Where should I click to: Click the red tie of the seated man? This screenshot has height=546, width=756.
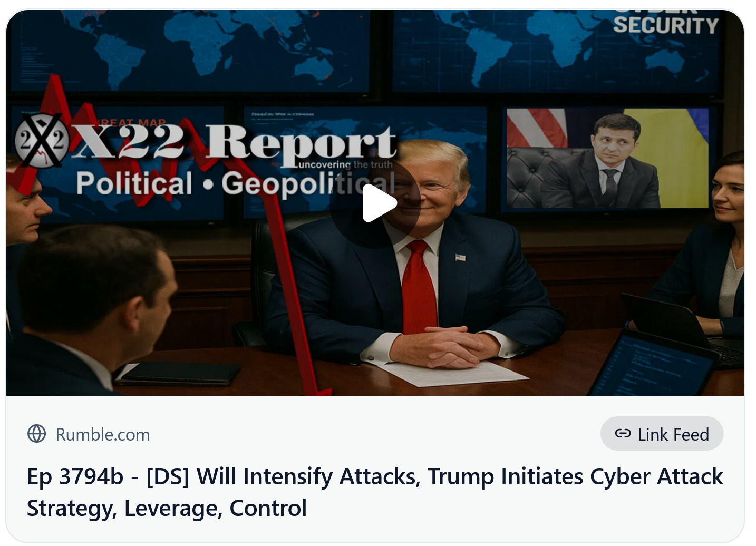pyautogui.click(x=419, y=287)
